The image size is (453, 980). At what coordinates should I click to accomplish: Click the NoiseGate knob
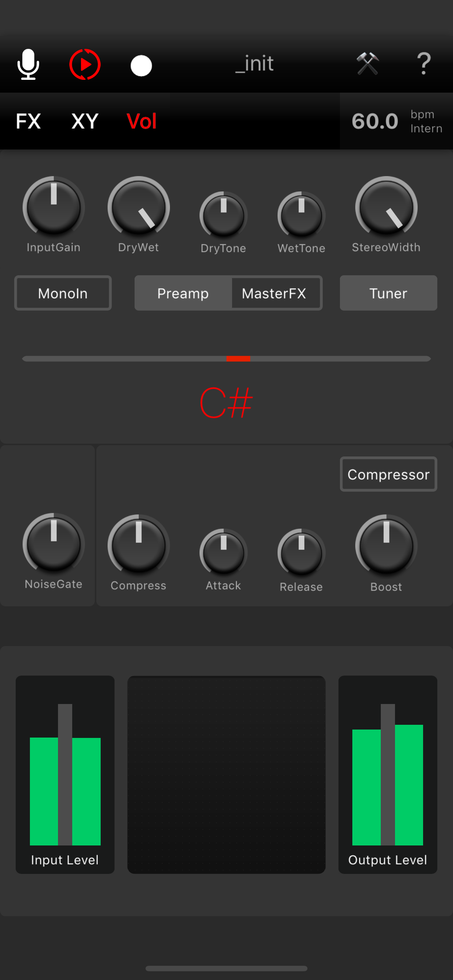54,543
